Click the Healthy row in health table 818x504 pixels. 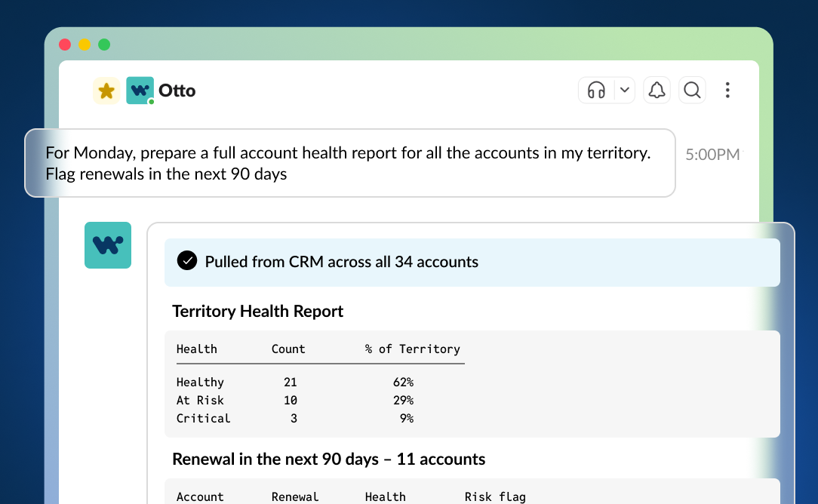295,383
